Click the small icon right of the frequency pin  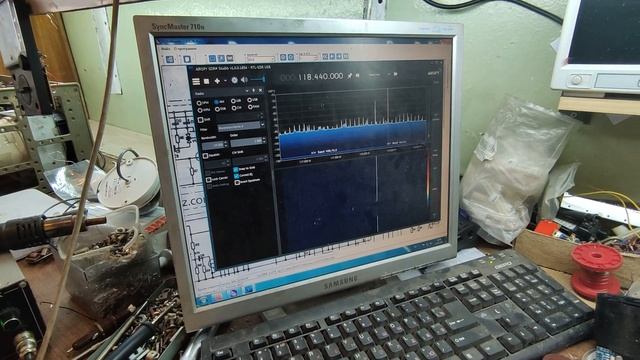pos(358,75)
